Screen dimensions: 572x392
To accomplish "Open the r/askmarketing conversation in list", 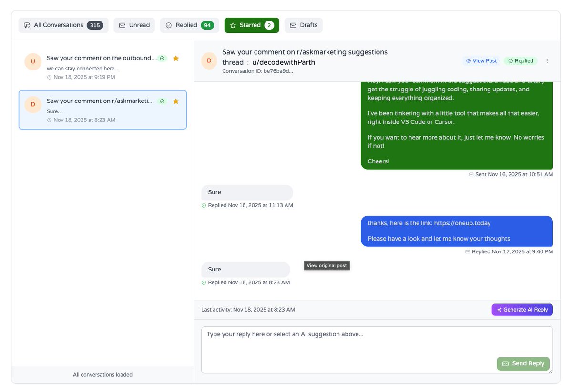I will 102,110.
